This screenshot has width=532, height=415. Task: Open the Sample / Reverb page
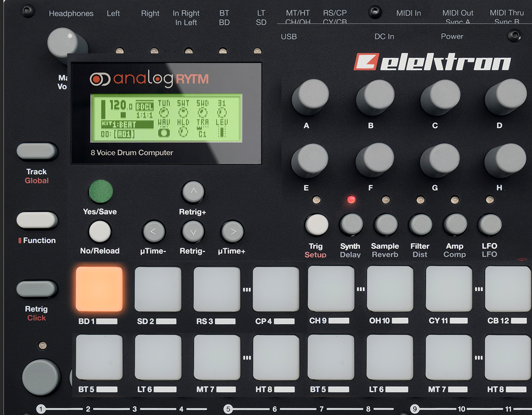pos(385,224)
